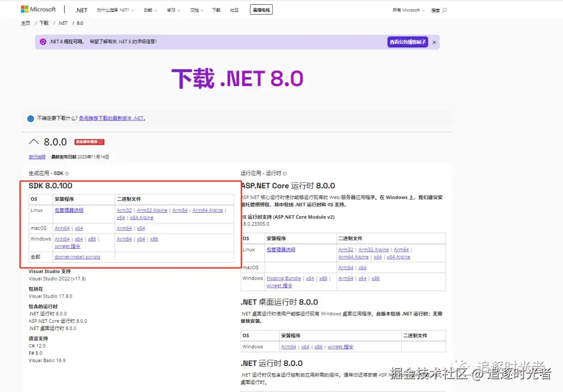Open the 社区 menu item
This screenshot has width=563, height=392.
click(x=234, y=10)
